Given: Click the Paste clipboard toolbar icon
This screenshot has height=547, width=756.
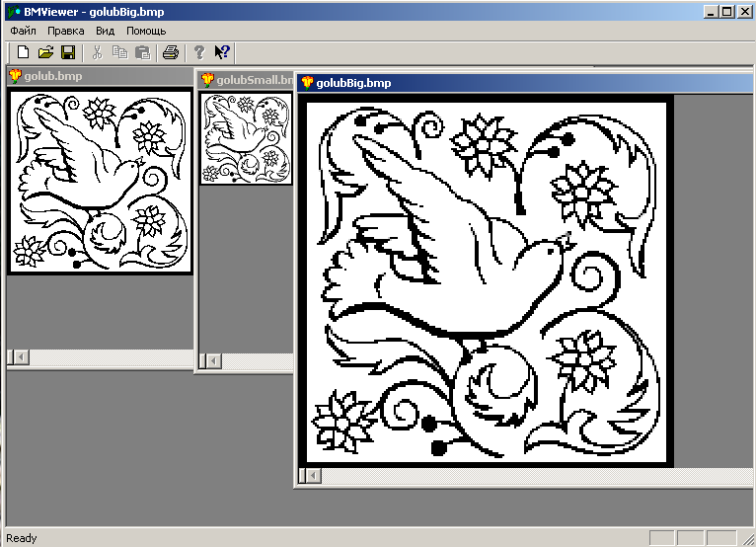Looking at the screenshot, I should point(142,52).
